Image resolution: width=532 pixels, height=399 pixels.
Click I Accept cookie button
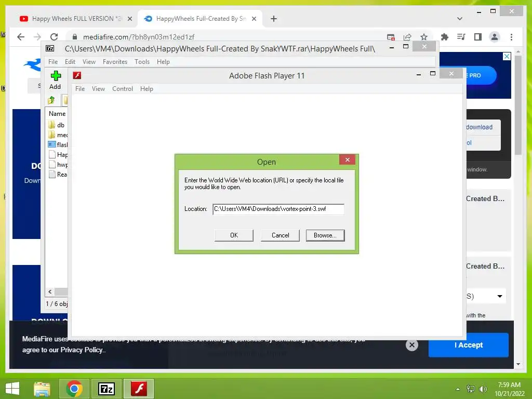tap(468, 345)
